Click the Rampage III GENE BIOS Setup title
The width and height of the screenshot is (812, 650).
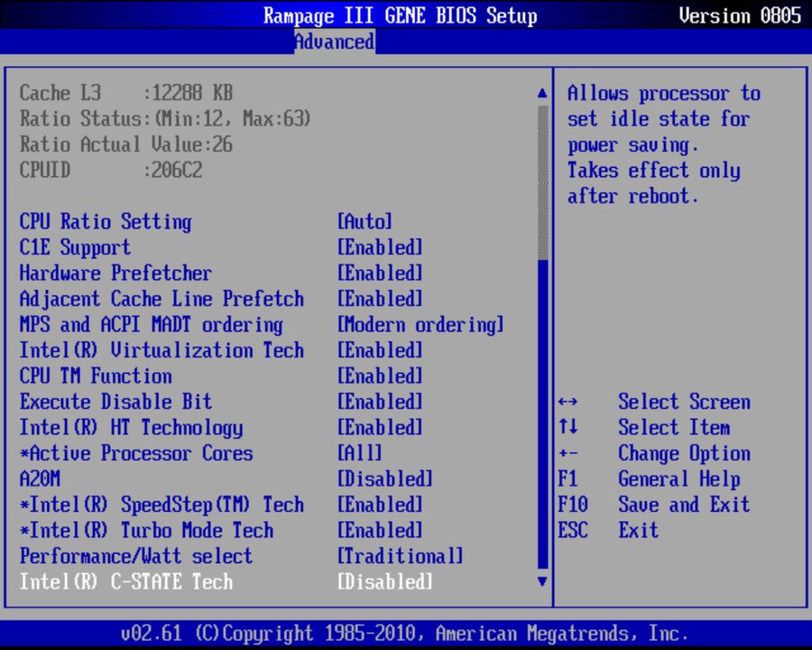[401, 15]
